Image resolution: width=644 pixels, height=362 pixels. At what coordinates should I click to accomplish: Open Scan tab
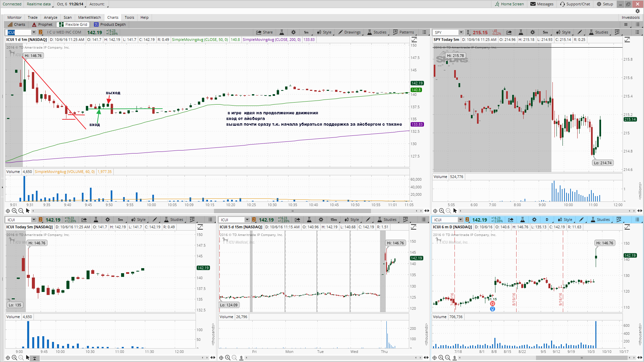(68, 17)
